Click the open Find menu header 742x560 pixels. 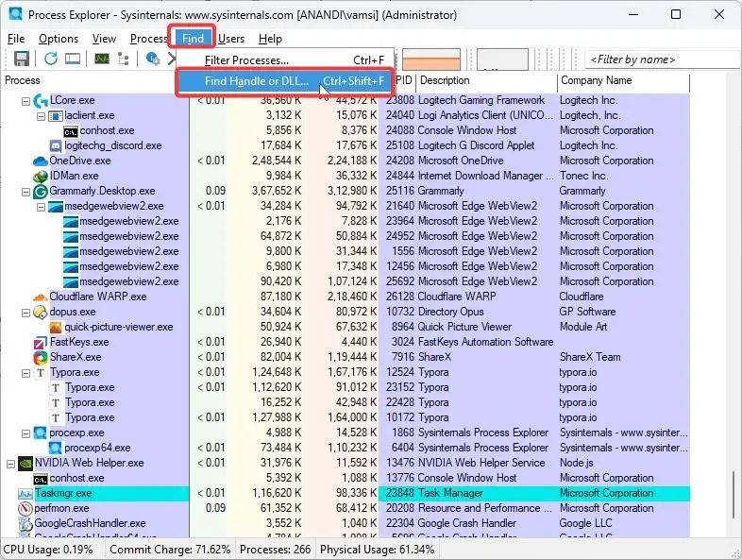pyautogui.click(x=193, y=39)
